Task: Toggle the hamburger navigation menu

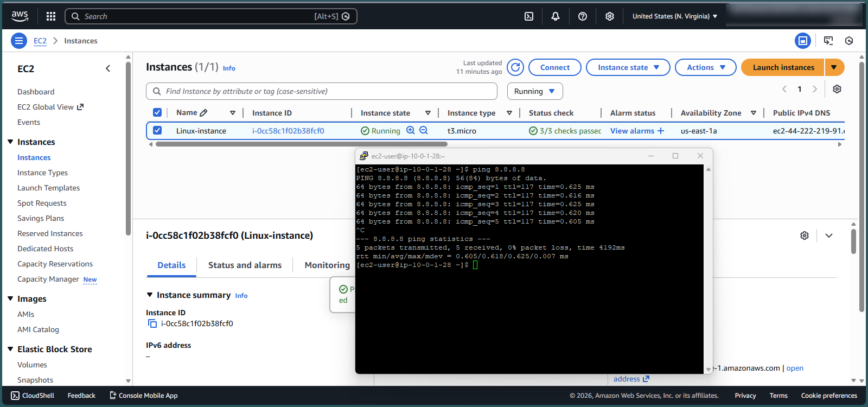Action: [19, 41]
